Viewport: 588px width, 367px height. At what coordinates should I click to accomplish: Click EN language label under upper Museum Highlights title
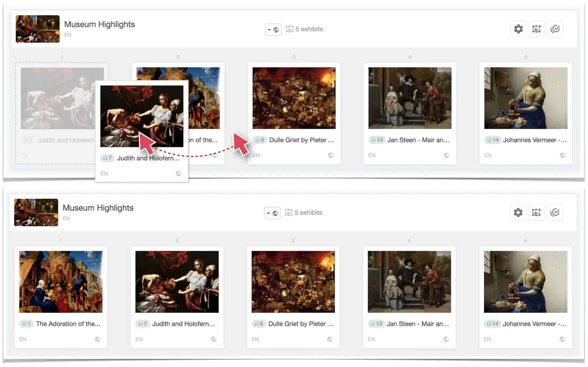pos(68,35)
